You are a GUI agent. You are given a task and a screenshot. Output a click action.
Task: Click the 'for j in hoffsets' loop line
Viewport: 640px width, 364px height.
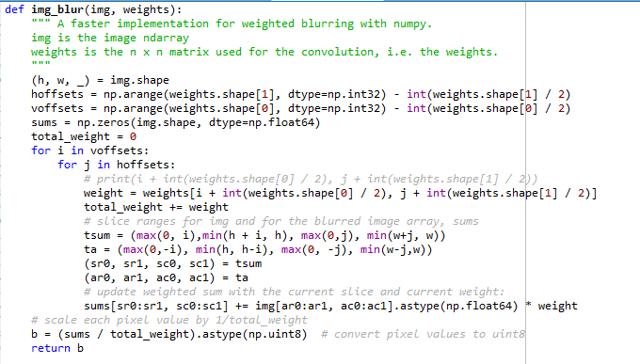[x=117, y=165]
